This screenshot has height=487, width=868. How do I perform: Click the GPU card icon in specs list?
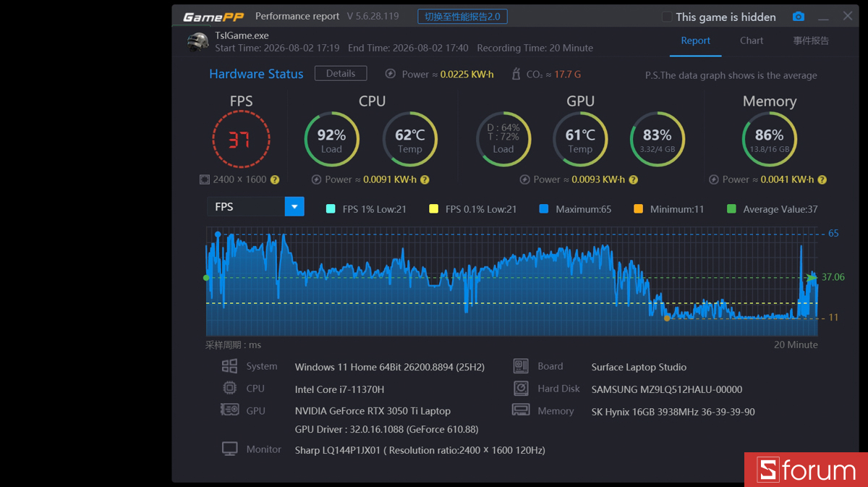(x=229, y=410)
